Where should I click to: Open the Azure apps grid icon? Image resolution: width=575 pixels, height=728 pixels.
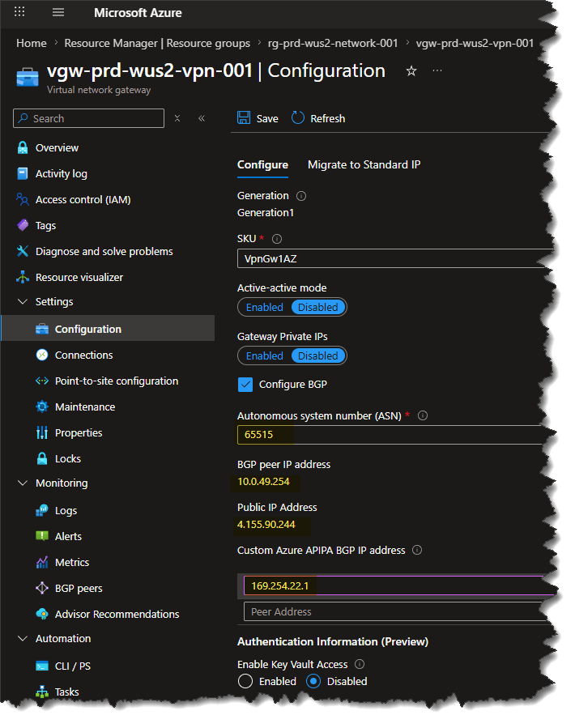(x=19, y=11)
